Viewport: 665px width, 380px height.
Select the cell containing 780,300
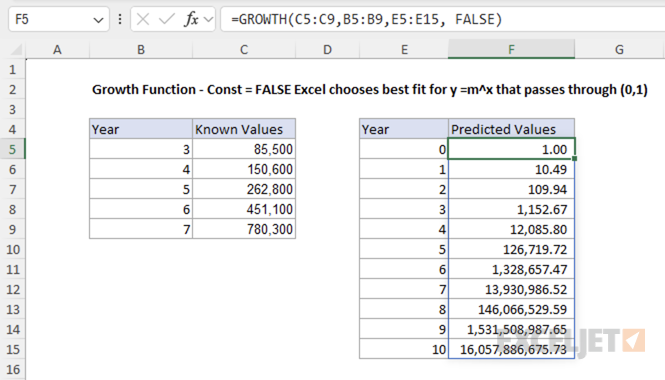[x=244, y=229]
